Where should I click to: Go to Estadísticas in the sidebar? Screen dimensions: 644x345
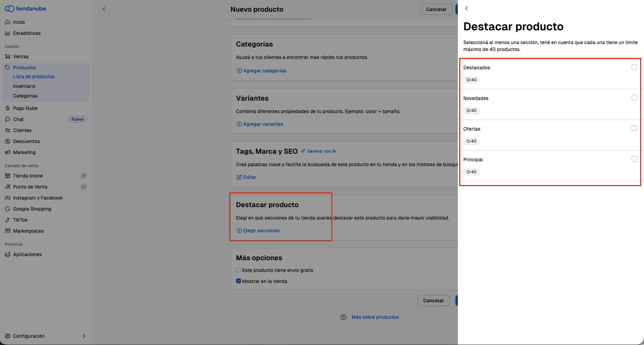point(27,33)
